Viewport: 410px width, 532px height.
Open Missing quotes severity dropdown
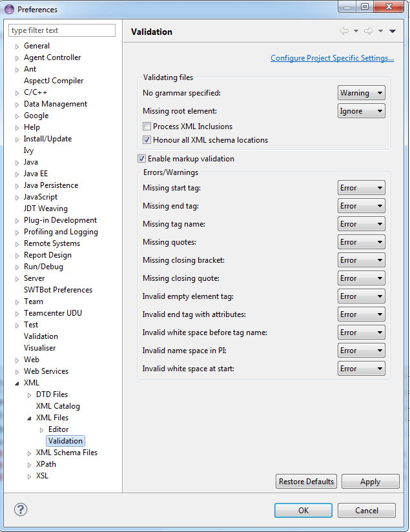(x=361, y=242)
